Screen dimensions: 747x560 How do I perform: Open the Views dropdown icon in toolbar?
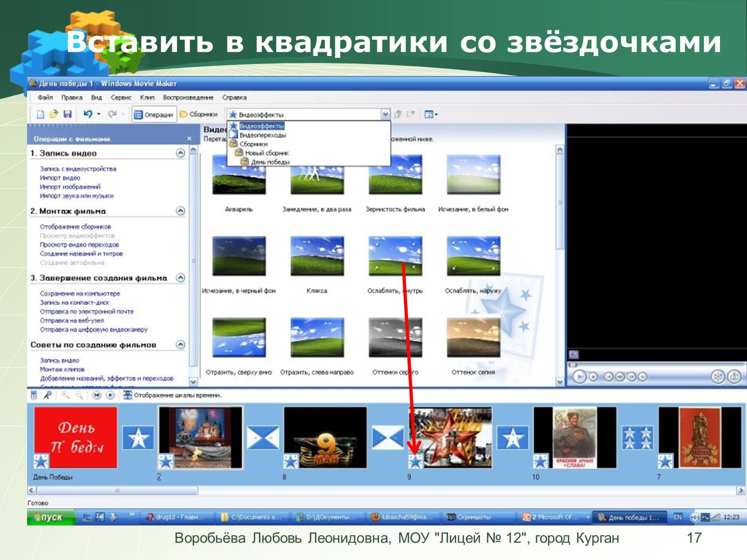430,114
